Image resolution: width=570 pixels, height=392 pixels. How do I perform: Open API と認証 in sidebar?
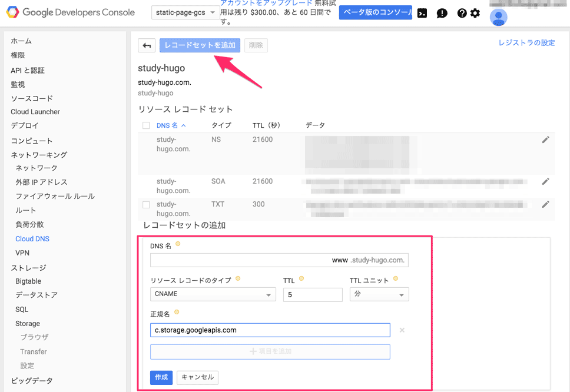[x=28, y=71]
